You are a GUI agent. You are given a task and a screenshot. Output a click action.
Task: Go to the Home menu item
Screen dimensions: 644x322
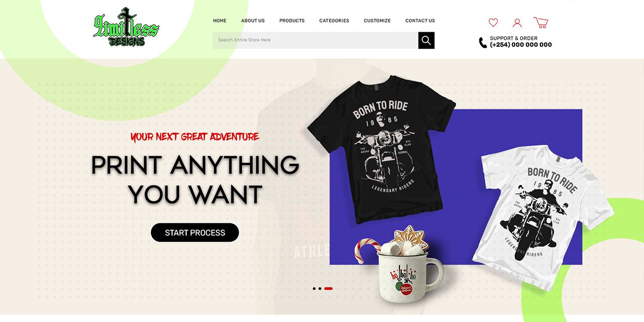tap(219, 21)
